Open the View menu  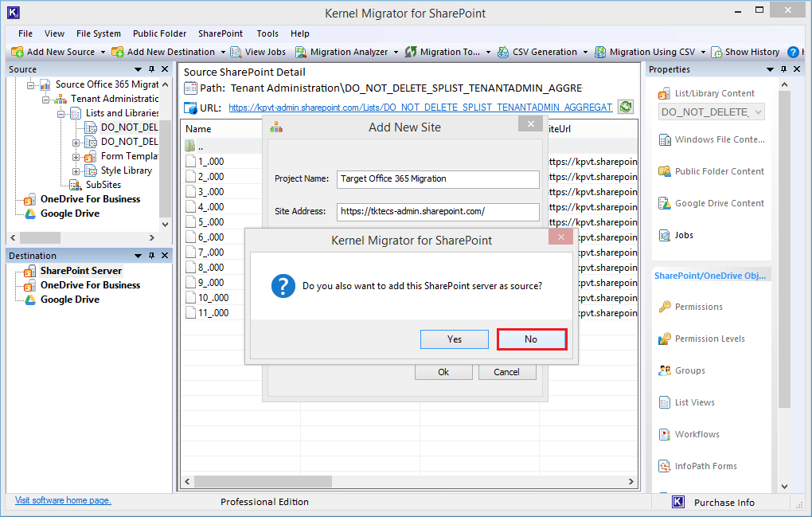click(54, 33)
